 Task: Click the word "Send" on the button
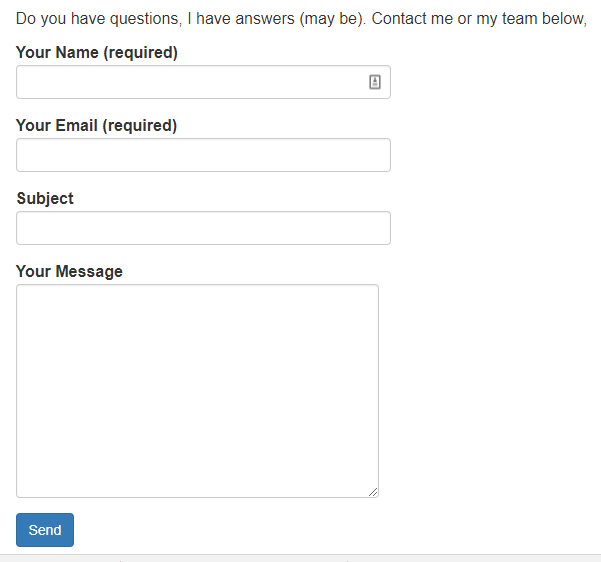click(45, 530)
